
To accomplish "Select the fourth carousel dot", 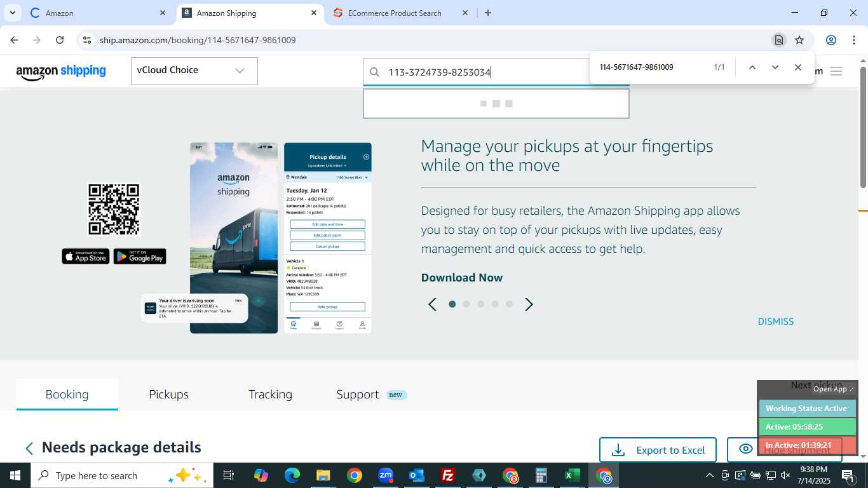I will [495, 304].
